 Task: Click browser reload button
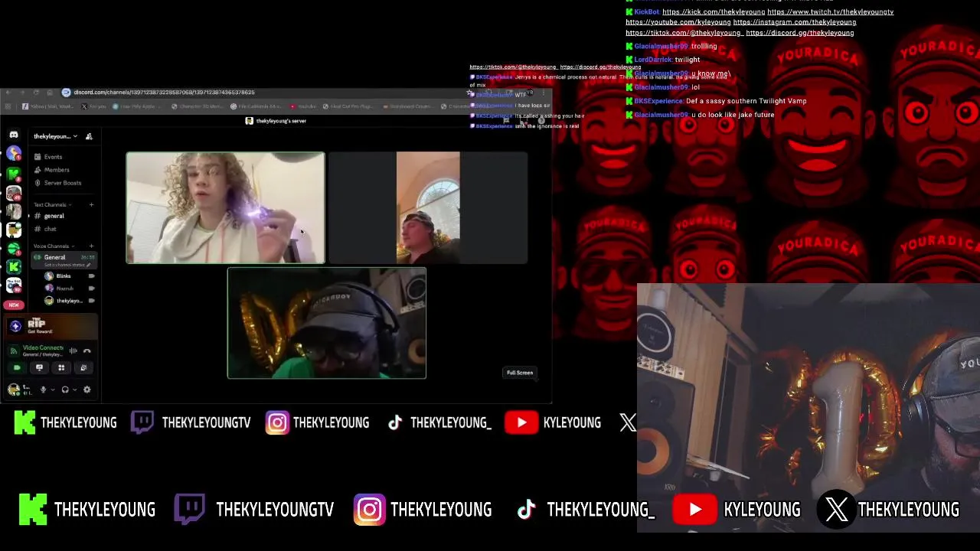[35, 93]
